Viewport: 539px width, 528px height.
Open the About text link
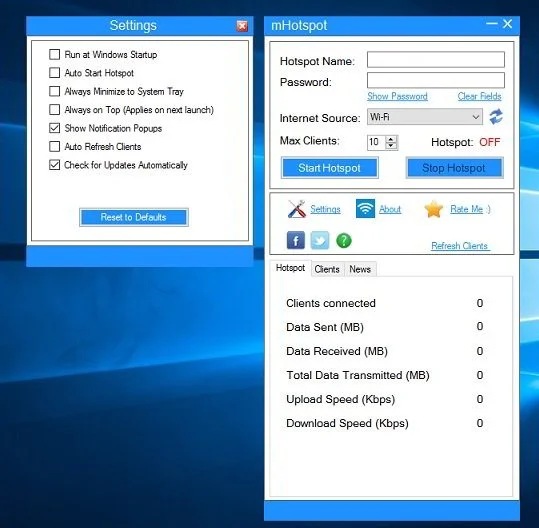pyautogui.click(x=390, y=209)
